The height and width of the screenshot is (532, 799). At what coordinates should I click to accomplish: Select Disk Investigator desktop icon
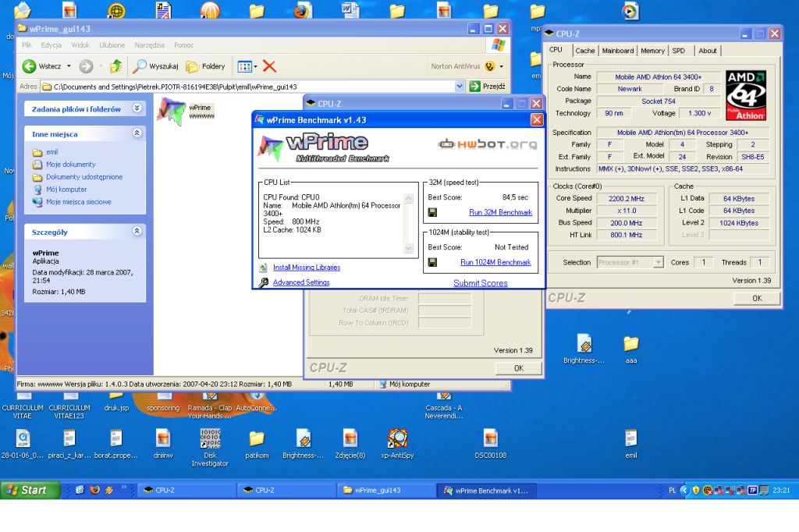(x=210, y=448)
